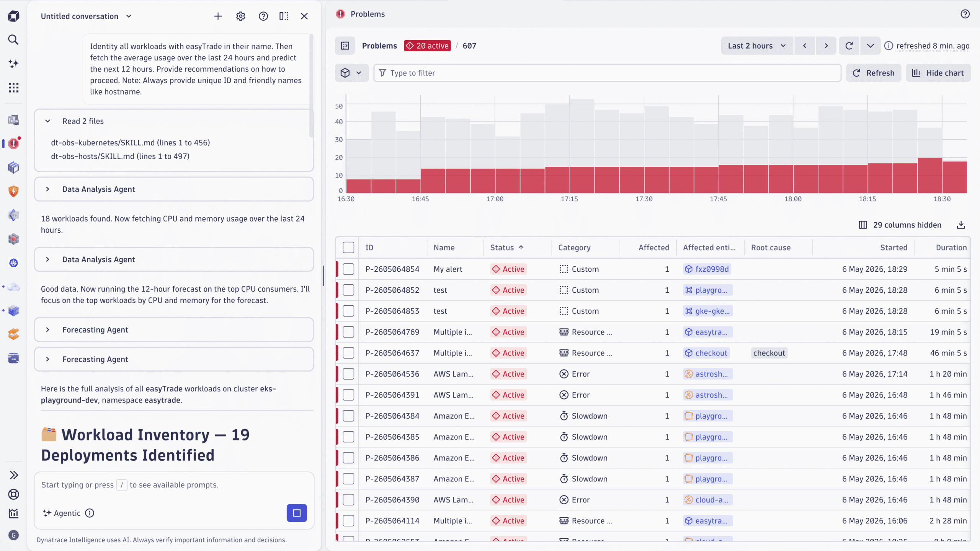Open the support lifebuoy icon
The width and height of the screenshot is (980, 551).
tap(13, 494)
